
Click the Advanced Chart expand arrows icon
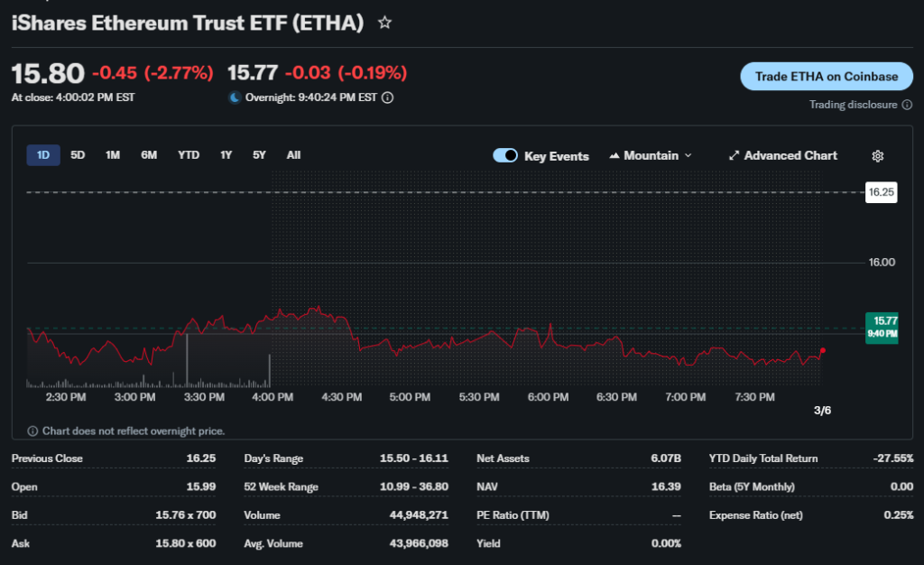(x=734, y=156)
